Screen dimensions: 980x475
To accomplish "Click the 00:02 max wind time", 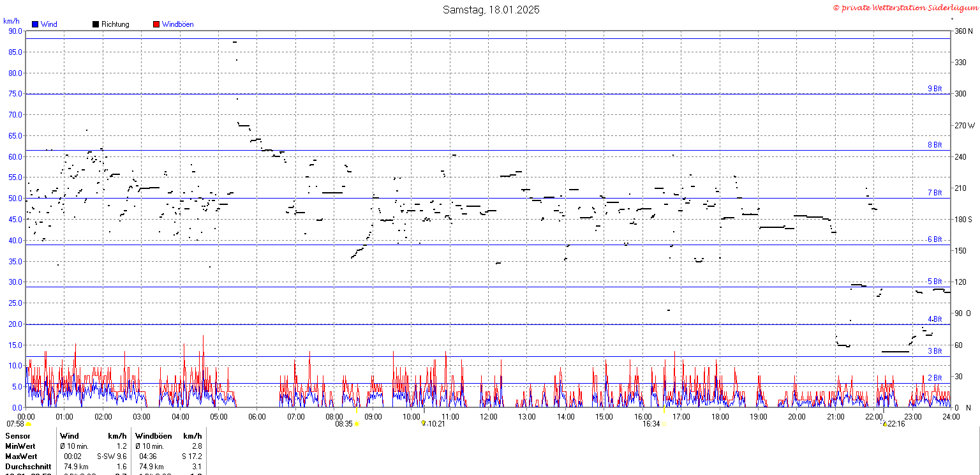I will [x=72, y=456].
